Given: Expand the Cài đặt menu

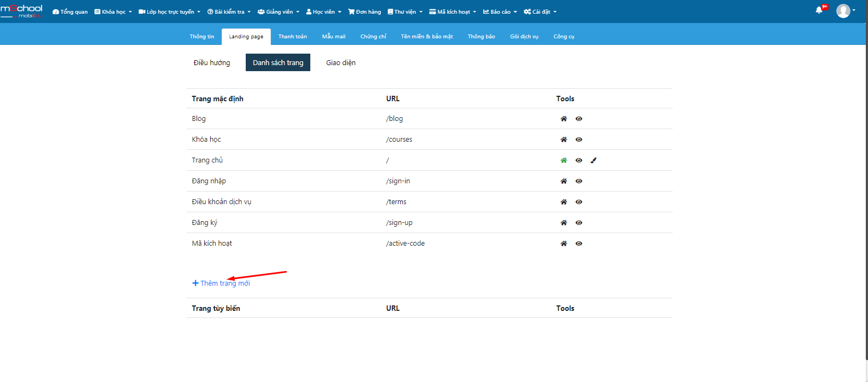Looking at the screenshot, I should (x=540, y=11).
